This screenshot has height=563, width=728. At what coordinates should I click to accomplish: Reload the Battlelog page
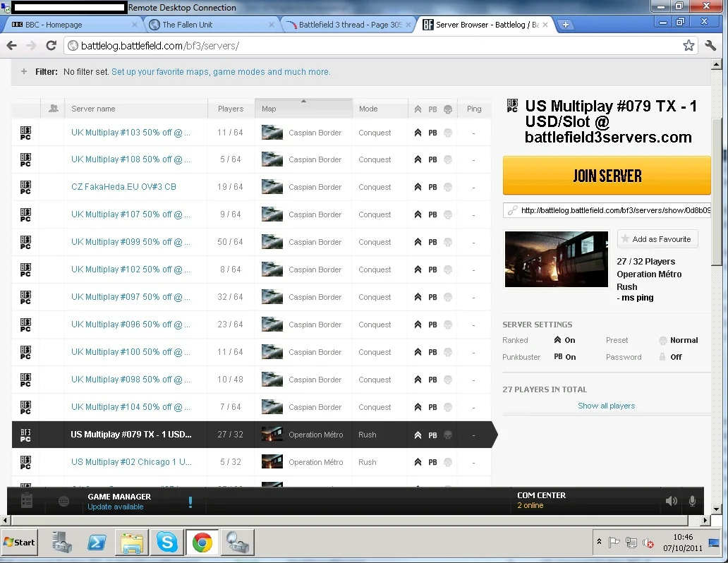(x=51, y=46)
